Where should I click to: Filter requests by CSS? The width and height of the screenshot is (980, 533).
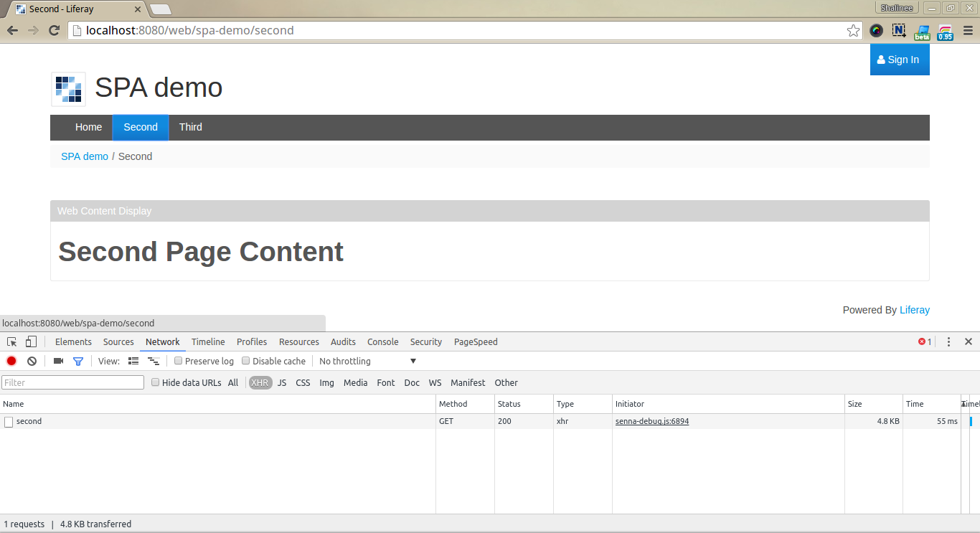[x=303, y=382]
